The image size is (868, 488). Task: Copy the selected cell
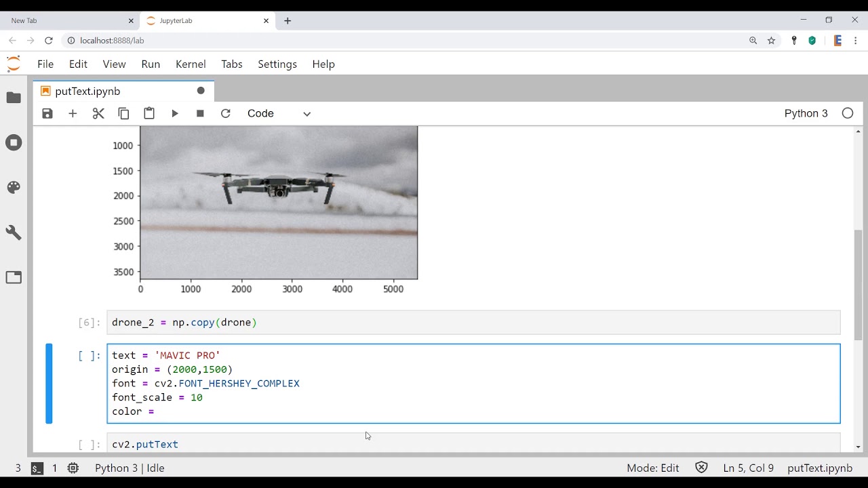click(123, 113)
